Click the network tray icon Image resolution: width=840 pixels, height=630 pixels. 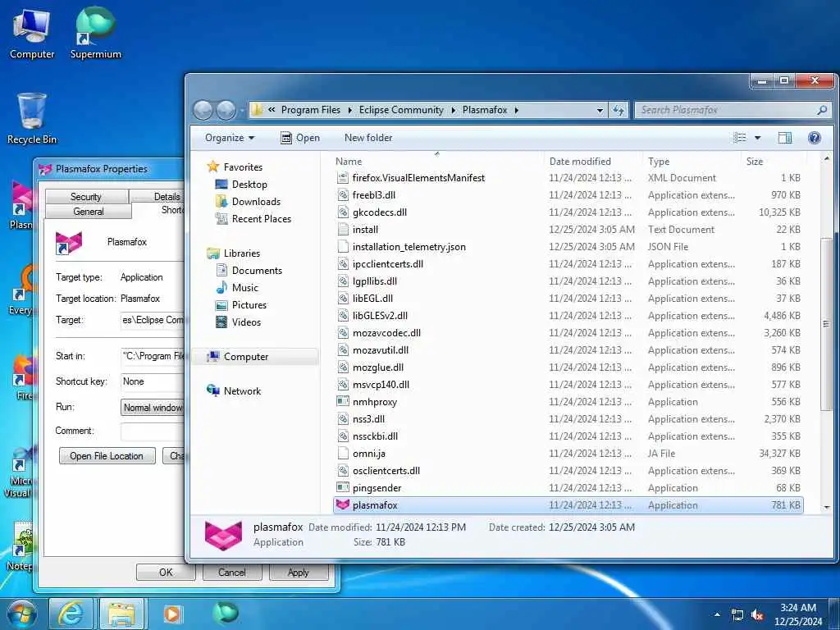point(737,615)
